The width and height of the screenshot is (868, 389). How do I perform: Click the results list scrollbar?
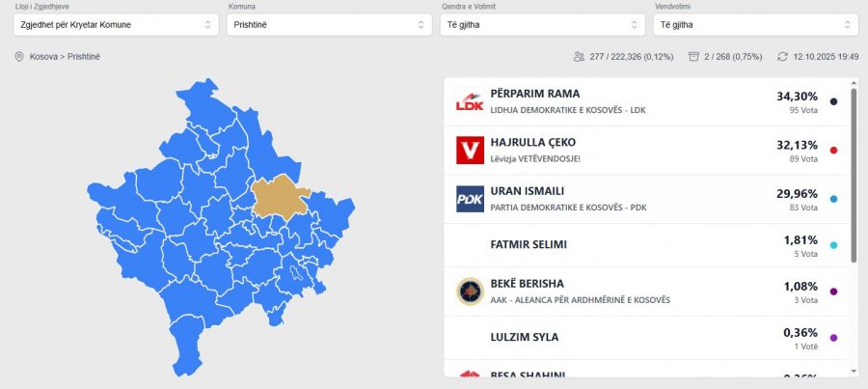point(854,174)
